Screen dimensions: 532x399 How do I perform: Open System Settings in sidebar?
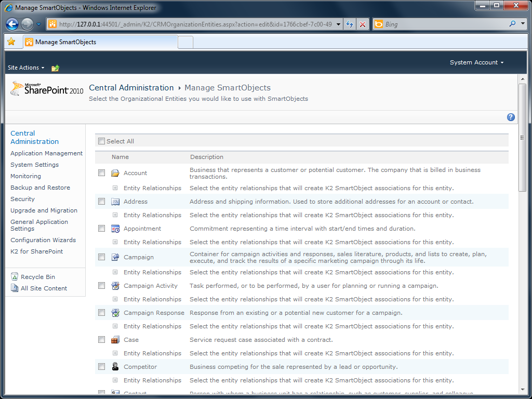[x=35, y=165]
